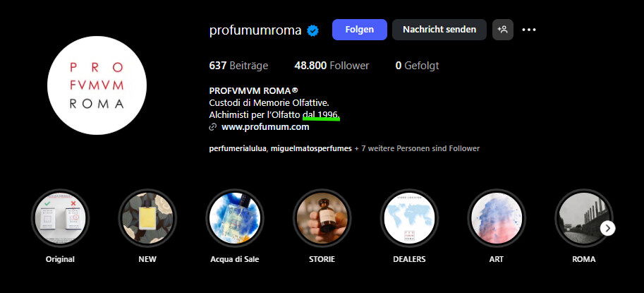Image resolution: width=644 pixels, height=293 pixels.
Task: View the ART highlight
Action: click(x=497, y=217)
